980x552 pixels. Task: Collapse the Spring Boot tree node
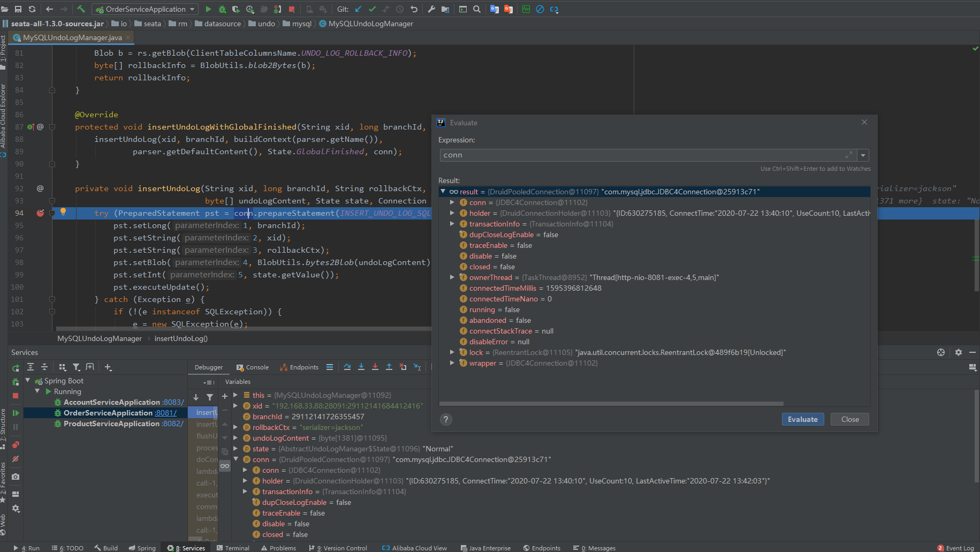(x=27, y=380)
